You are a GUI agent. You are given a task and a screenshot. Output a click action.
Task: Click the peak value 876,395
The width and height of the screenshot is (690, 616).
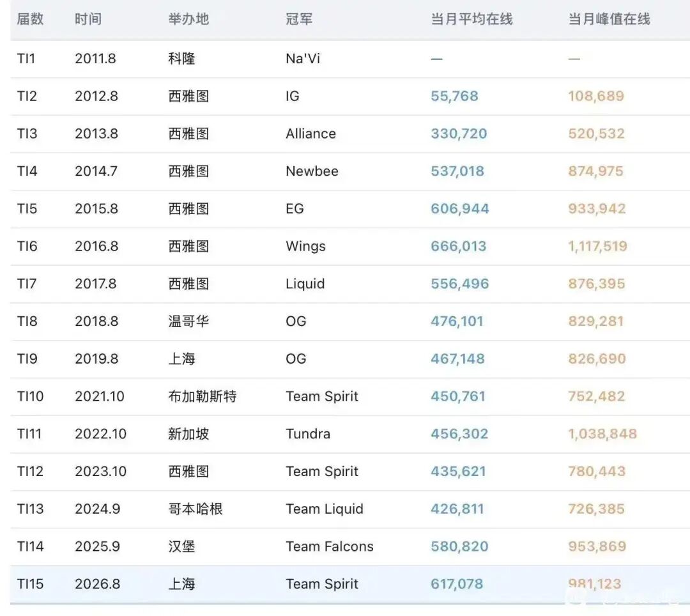596,284
